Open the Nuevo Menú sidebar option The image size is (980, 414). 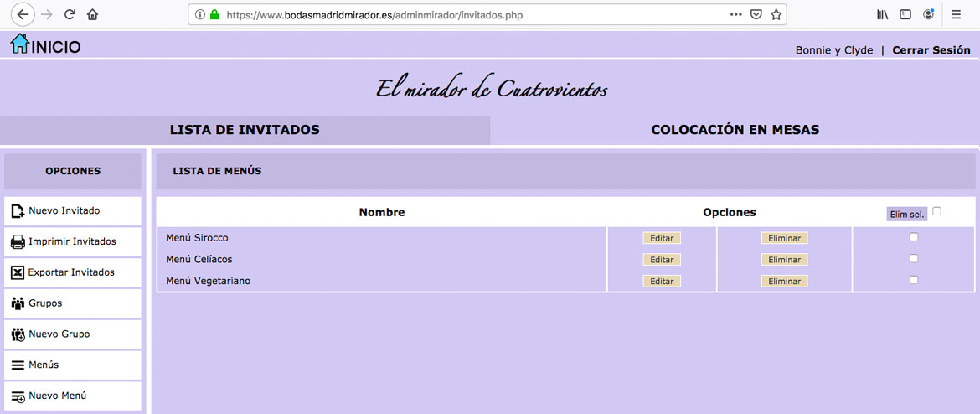(x=73, y=396)
